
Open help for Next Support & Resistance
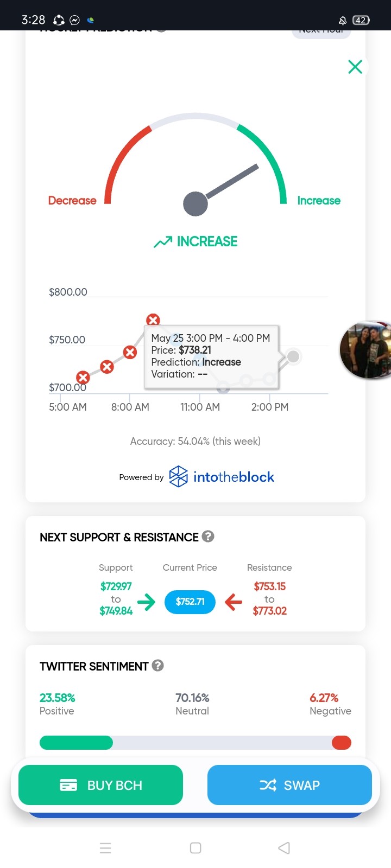click(x=208, y=537)
